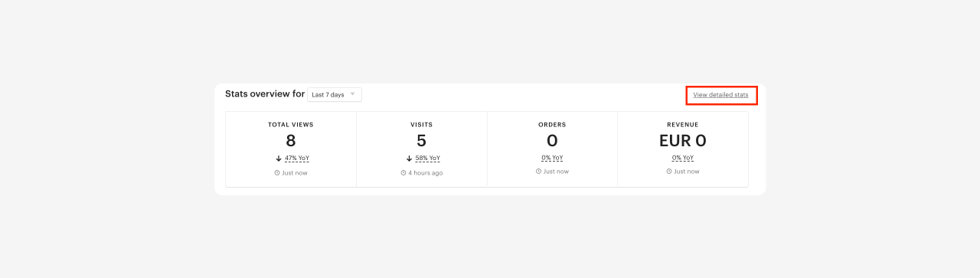
Task: Open the Last 7 days dropdown
Action: click(x=335, y=94)
